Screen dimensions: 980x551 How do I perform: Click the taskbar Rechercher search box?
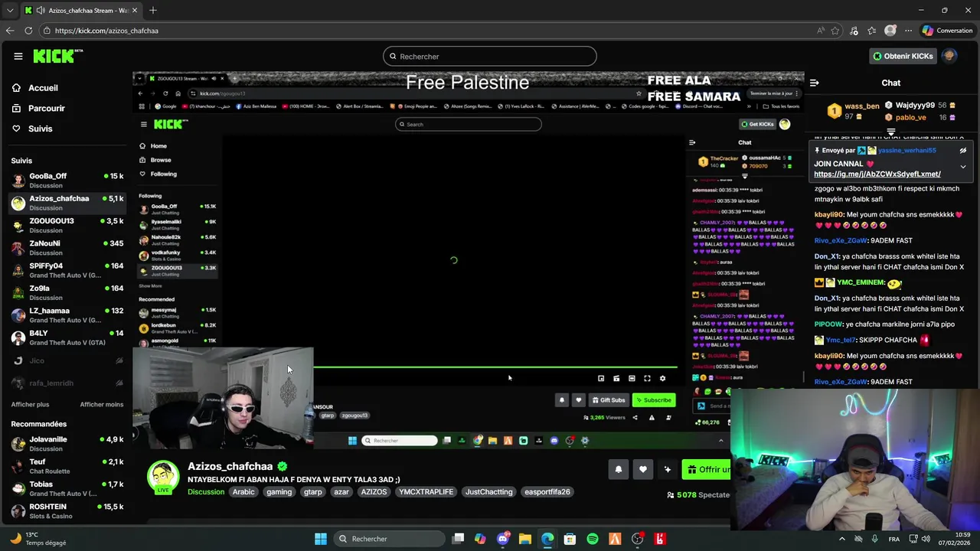click(389, 539)
